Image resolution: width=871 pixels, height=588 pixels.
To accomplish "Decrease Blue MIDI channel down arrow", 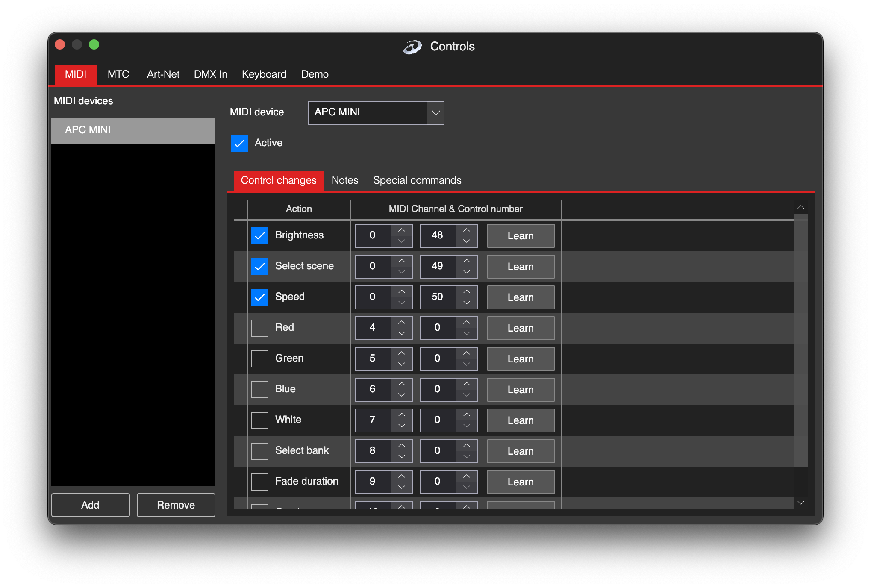I will click(402, 395).
